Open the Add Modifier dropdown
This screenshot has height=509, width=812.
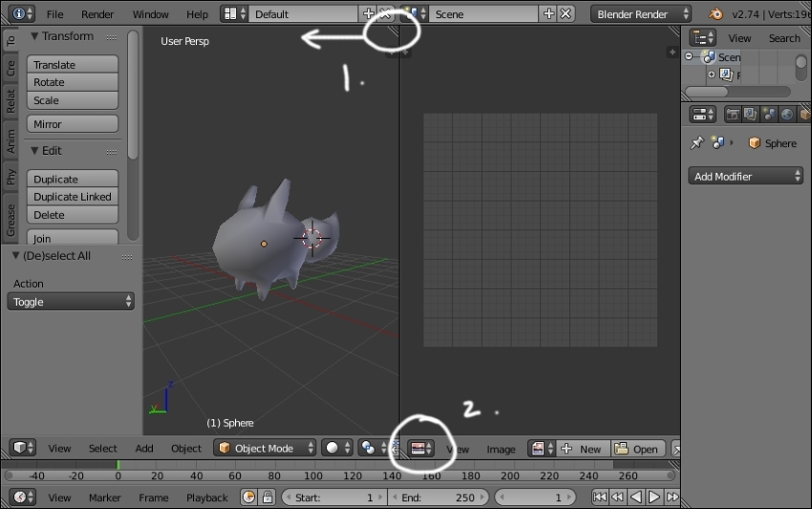(x=745, y=176)
